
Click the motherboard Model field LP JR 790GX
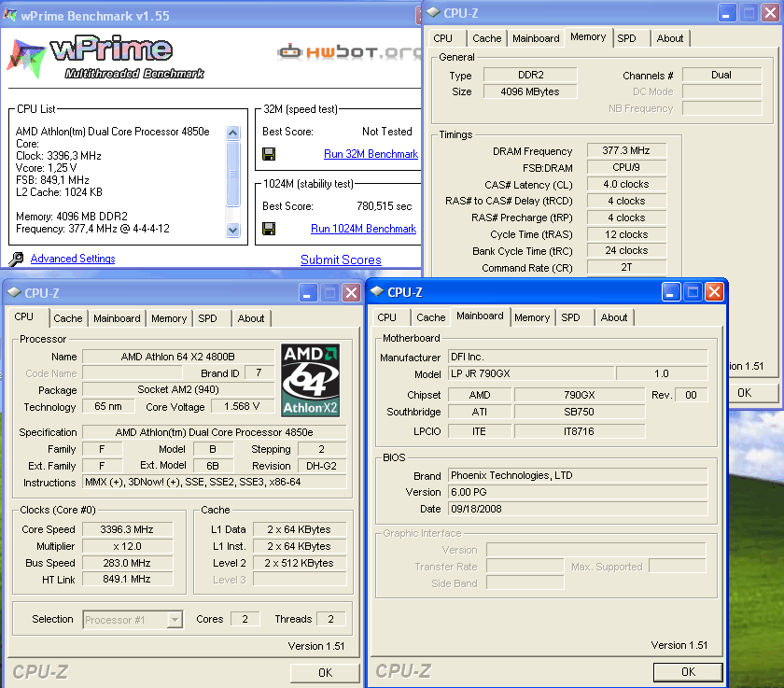(x=531, y=373)
